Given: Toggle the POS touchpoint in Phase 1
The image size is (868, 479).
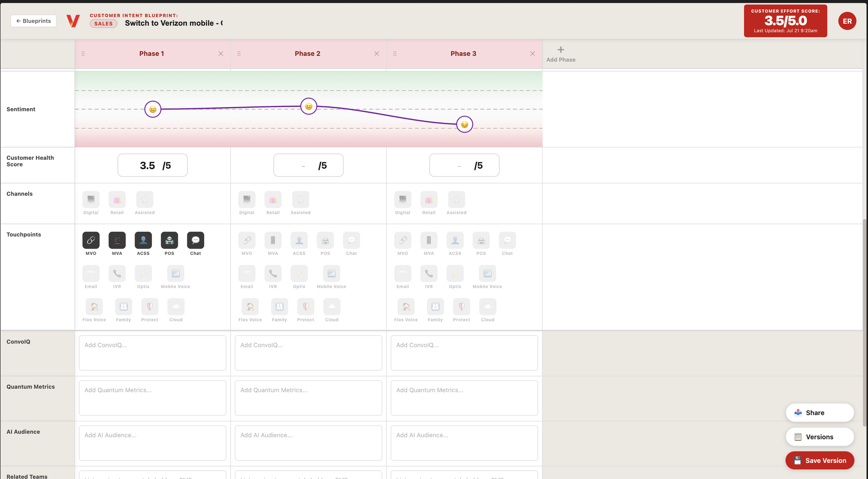Looking at the screenshot, I should (169, 240).
